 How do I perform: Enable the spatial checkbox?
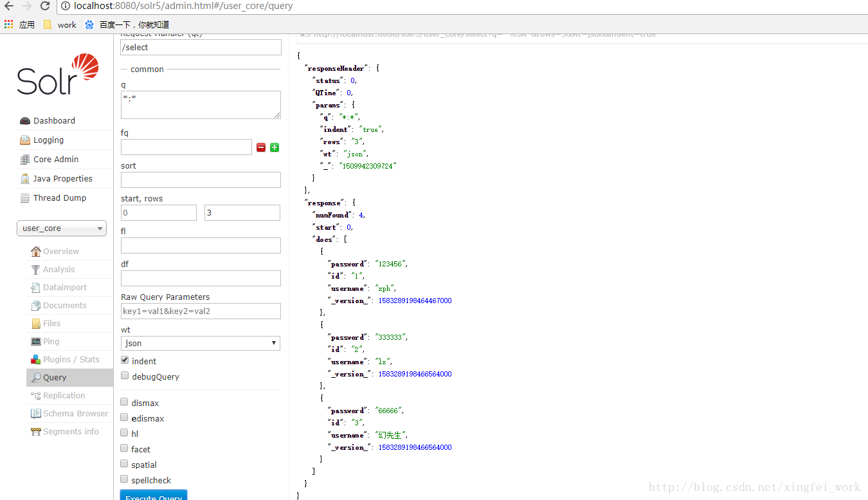pyautogui.click(x=125, y=464)
